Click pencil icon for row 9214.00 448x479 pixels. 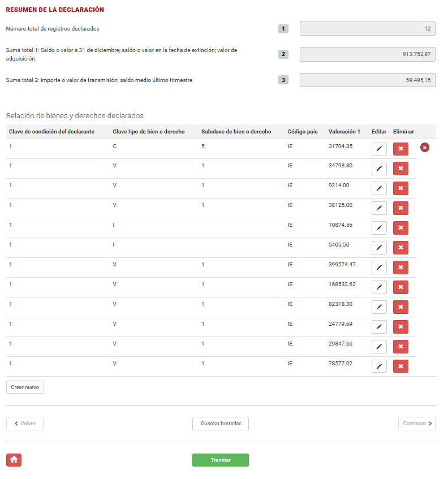(x=379, y=188)
